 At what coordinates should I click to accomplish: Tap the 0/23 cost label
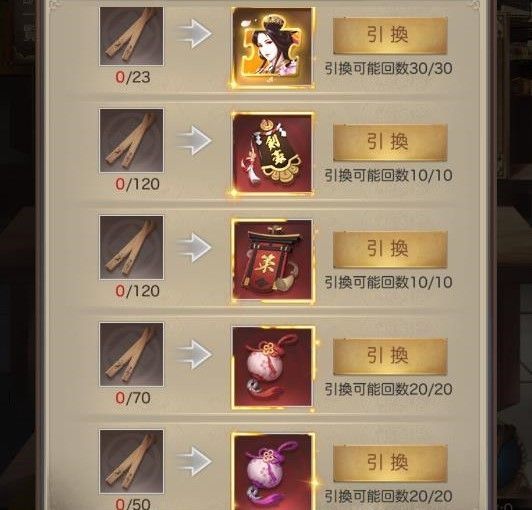133,77
